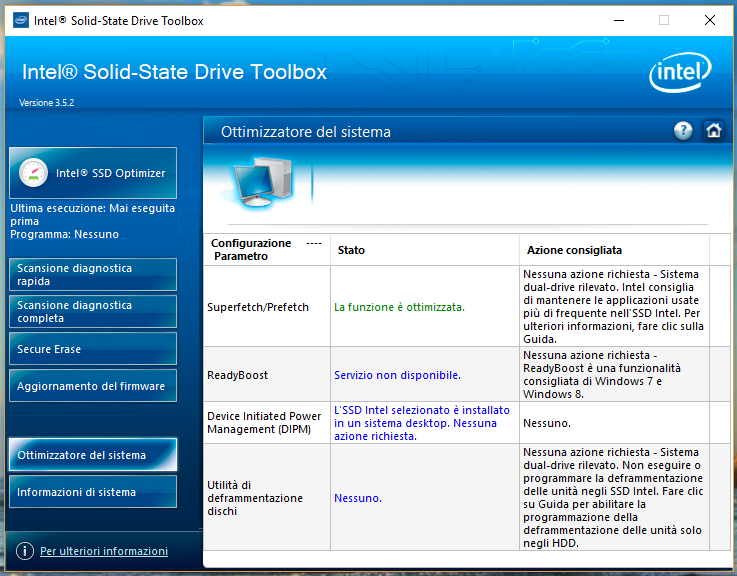Select the ReadyBoost row
The width and height of the screenshot is (737, 576).
(x=236, y=375)
